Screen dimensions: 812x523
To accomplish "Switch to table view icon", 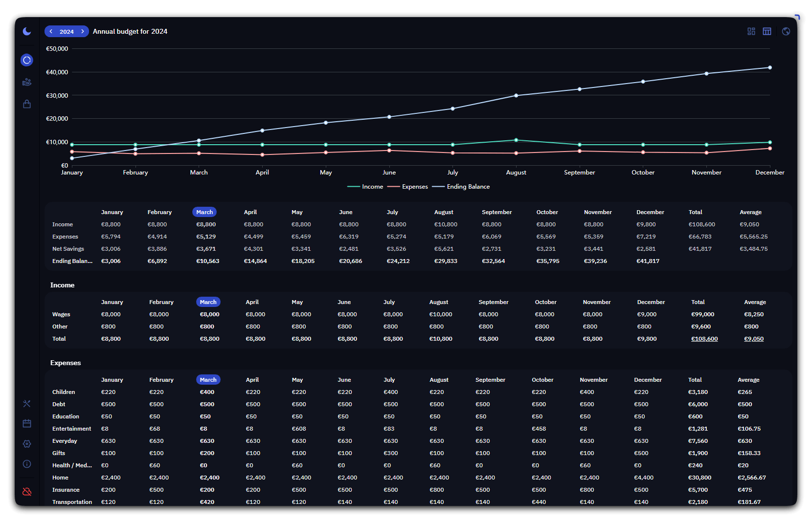I will pos(767,31).
